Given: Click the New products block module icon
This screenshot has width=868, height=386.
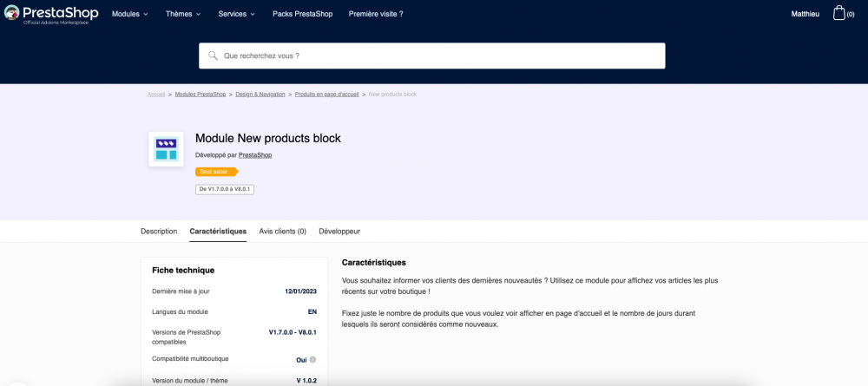Looking at the screenshot, I should click(x=166, y=148).
